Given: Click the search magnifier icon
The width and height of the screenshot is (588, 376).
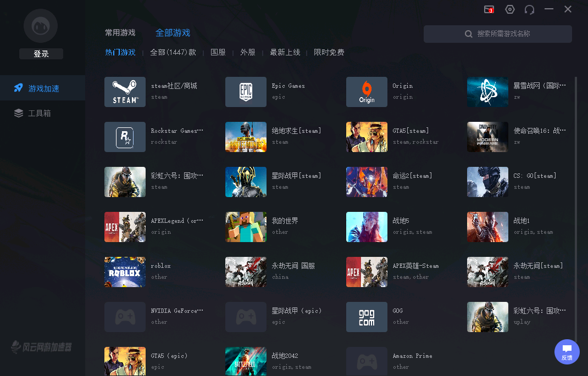Looking at the screenshot, I should click(x=468, y=33).
